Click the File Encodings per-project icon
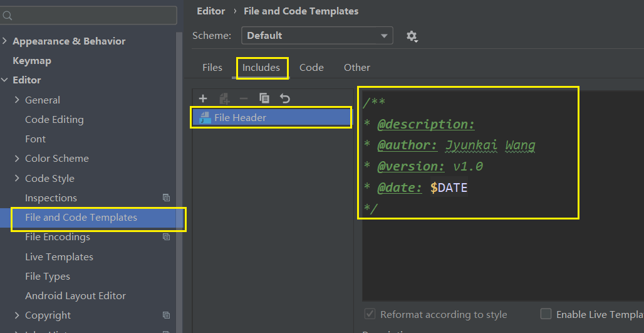 pos(166,237)
